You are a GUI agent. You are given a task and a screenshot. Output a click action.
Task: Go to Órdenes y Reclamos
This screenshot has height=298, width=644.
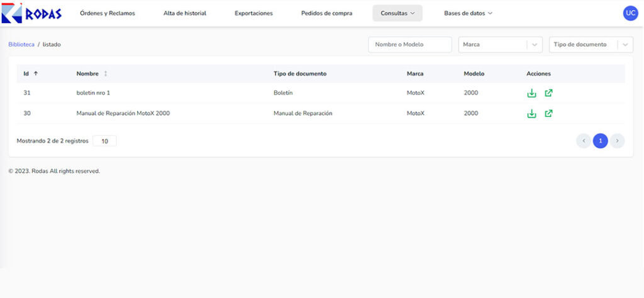(x=107, y=13)
